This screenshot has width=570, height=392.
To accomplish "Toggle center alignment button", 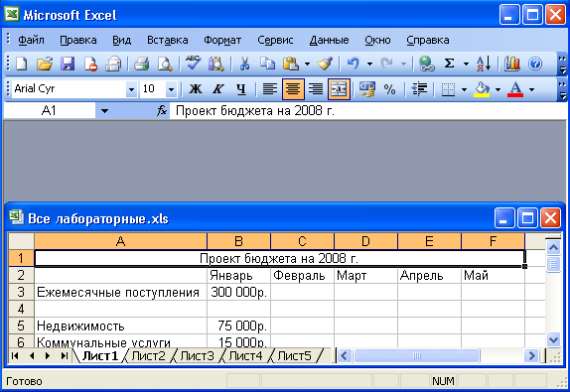I will [x=293, y=89].
